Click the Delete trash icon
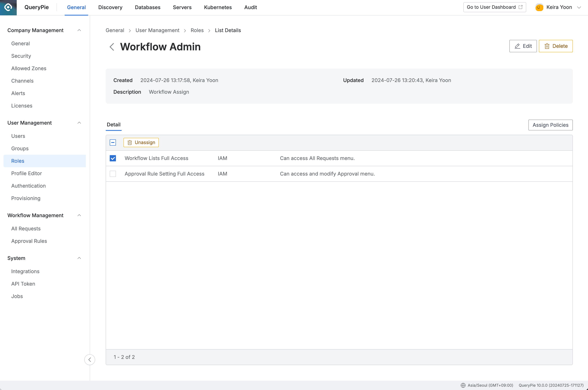588x390 pixels. point(547,46)
